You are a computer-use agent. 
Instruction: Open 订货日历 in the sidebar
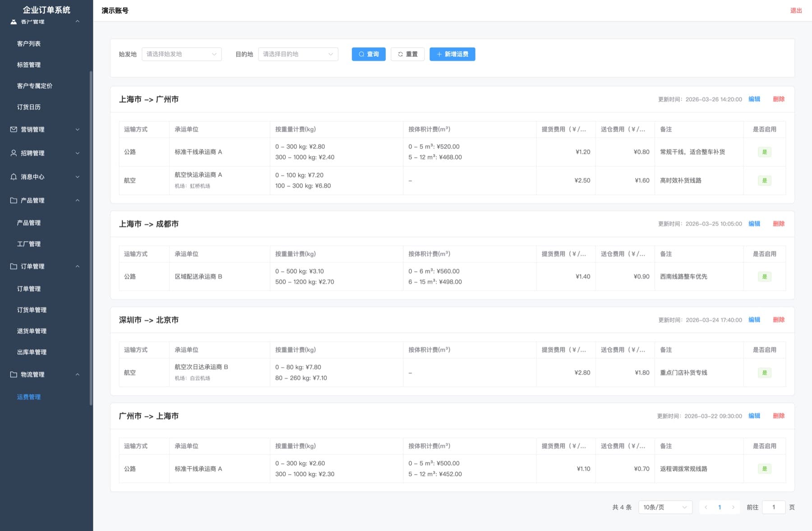[x=29, y=107]
